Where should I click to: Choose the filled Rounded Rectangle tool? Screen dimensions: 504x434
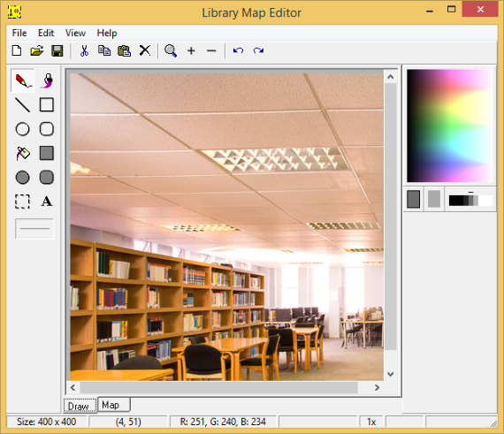(x=47, y=178)
